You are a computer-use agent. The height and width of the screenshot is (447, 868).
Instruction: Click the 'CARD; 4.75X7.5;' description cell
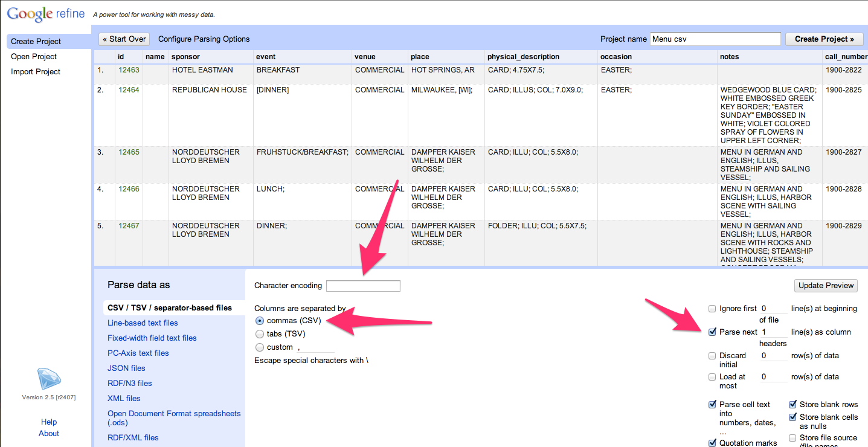pyautogui.click(x=516, y=70)
